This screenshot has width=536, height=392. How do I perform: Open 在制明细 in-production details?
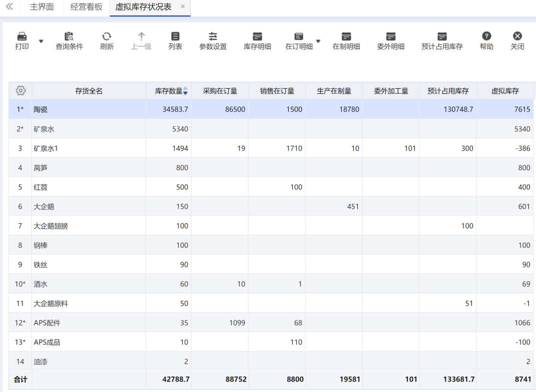pos(346,41)
